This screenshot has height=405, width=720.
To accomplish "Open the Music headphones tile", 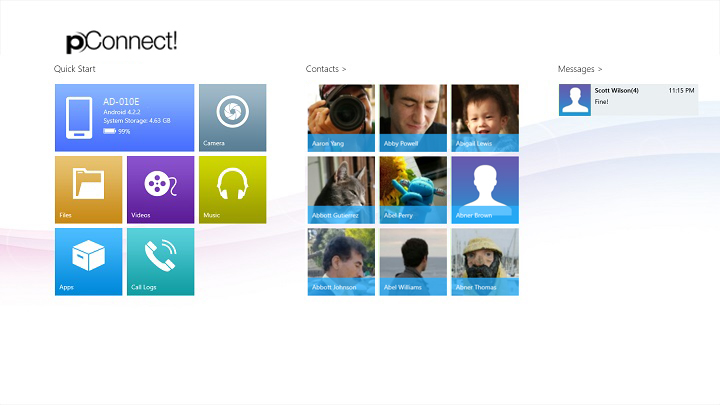I will tap(232, 190).
